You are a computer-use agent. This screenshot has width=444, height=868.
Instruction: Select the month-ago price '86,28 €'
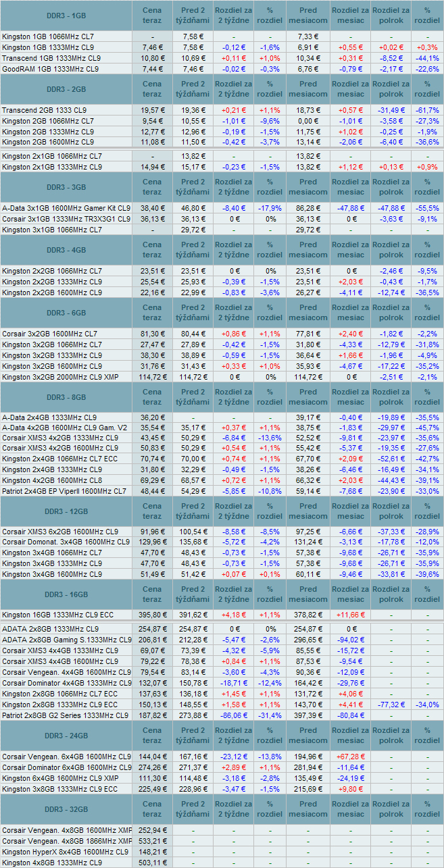308,209
